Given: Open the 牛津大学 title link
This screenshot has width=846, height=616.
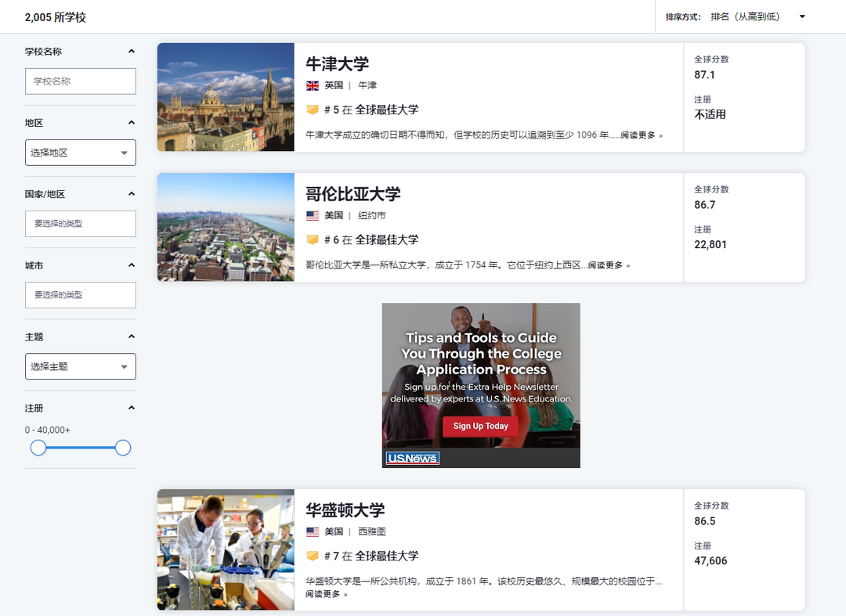Looking at the screenshot, I should (337, 64).
